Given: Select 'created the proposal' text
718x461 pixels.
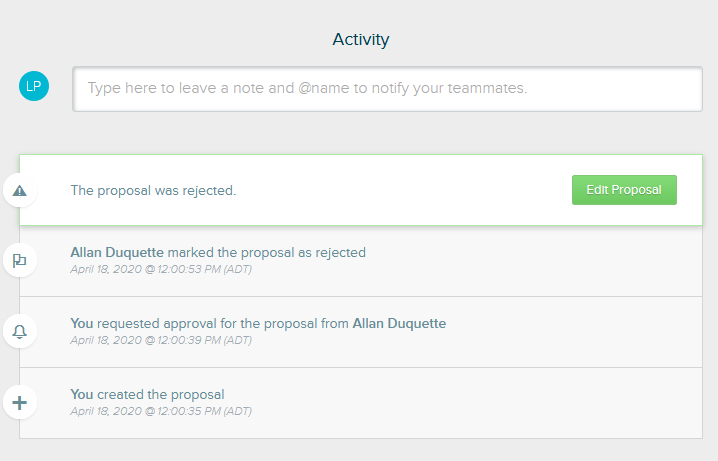Looking at the screenshot, I should pyautogui.click(x=161, y=394).
